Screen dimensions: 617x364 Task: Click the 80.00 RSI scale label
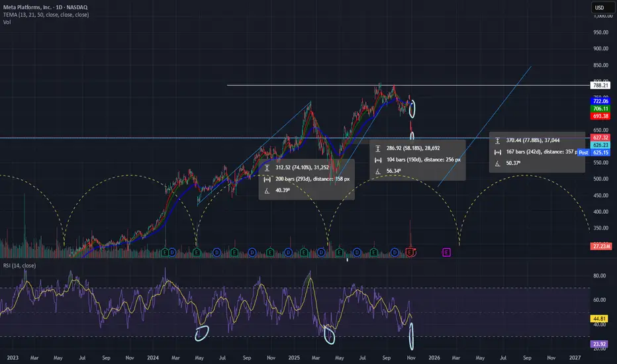599,275
